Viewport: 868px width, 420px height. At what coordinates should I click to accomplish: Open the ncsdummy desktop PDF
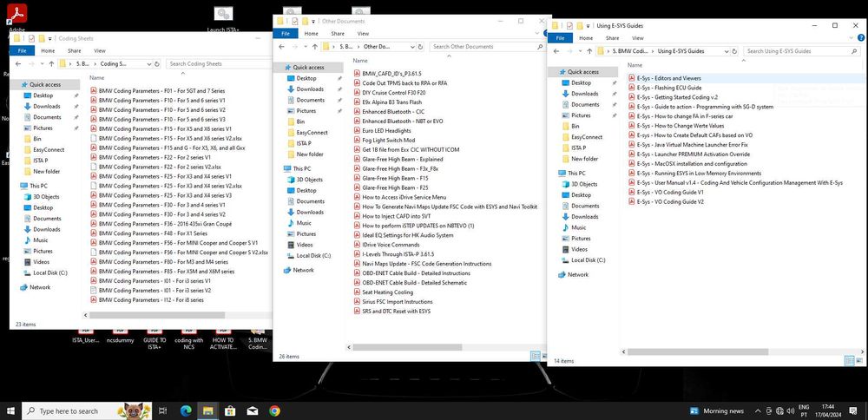[120, 335]
